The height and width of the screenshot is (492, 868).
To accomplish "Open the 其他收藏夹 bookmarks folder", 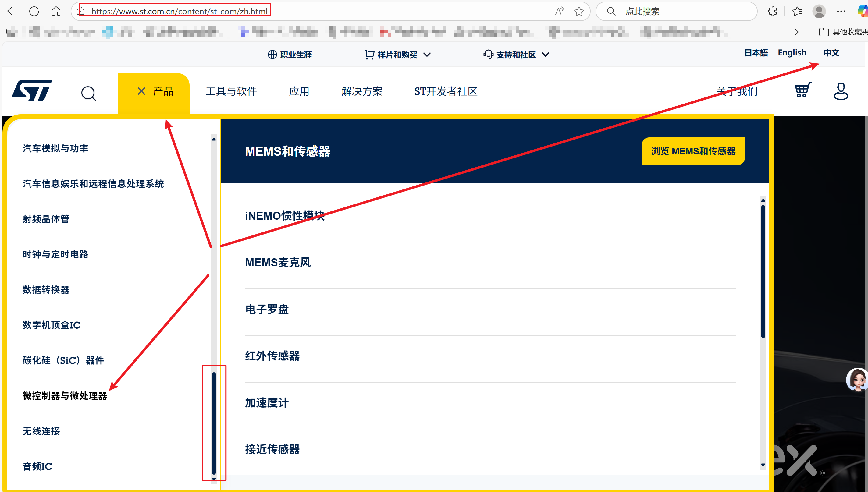I will click(x=843, y=32).
